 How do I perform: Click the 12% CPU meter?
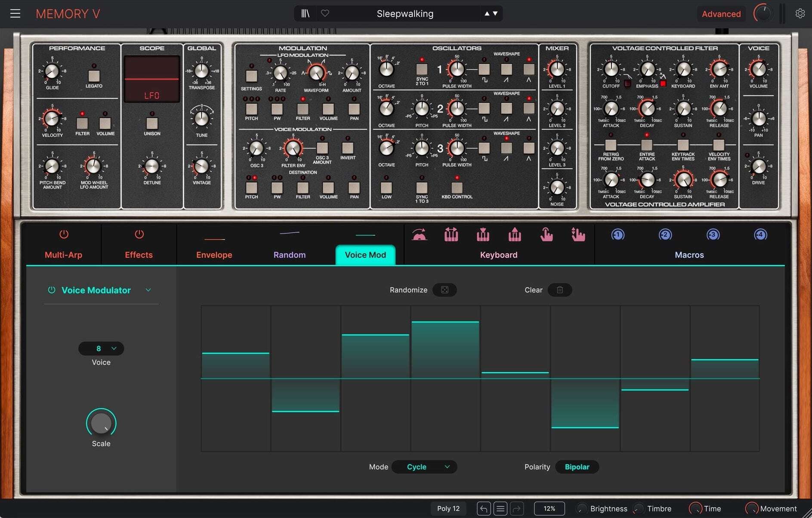[x=550, y=509]
